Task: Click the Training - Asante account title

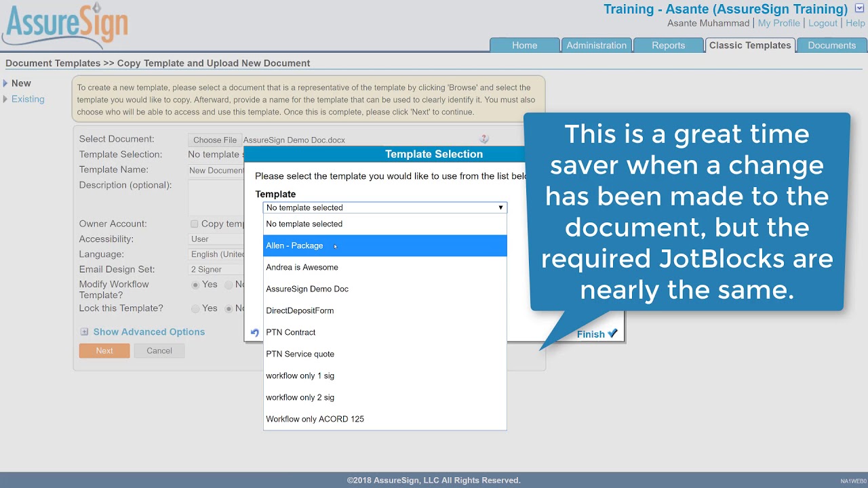Action: [726, 9]
